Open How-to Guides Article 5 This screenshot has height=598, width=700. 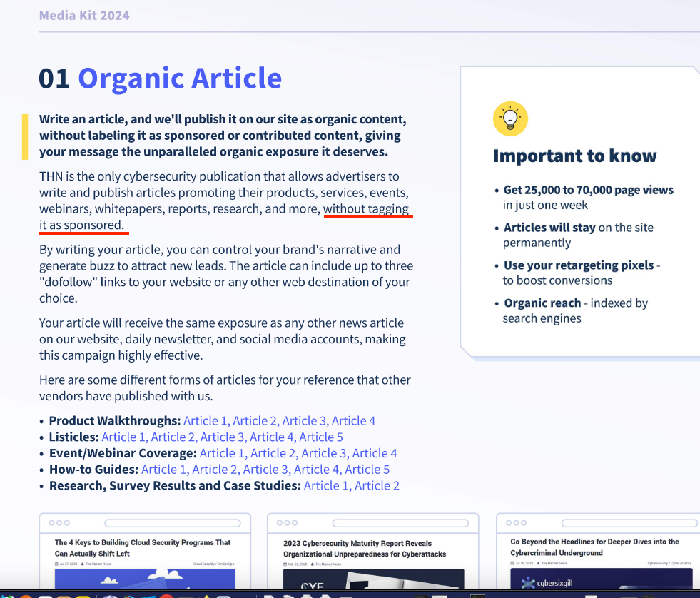tap(367, 470)
